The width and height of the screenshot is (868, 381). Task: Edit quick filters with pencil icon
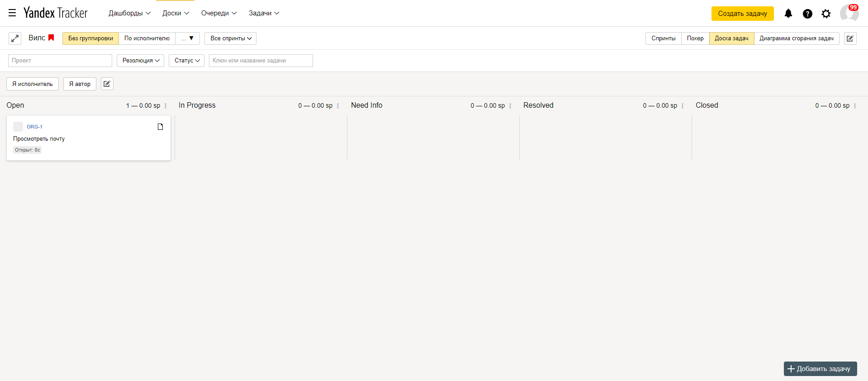point(107,84)
